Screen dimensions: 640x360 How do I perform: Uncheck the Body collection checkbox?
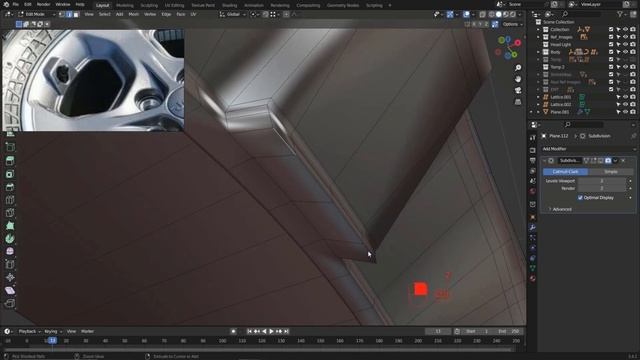pos(611,52)
